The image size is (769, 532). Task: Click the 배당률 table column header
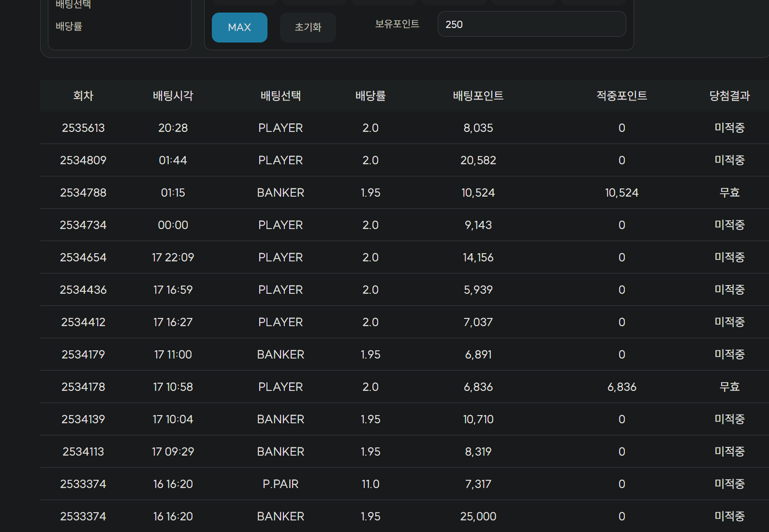[370, 96]
